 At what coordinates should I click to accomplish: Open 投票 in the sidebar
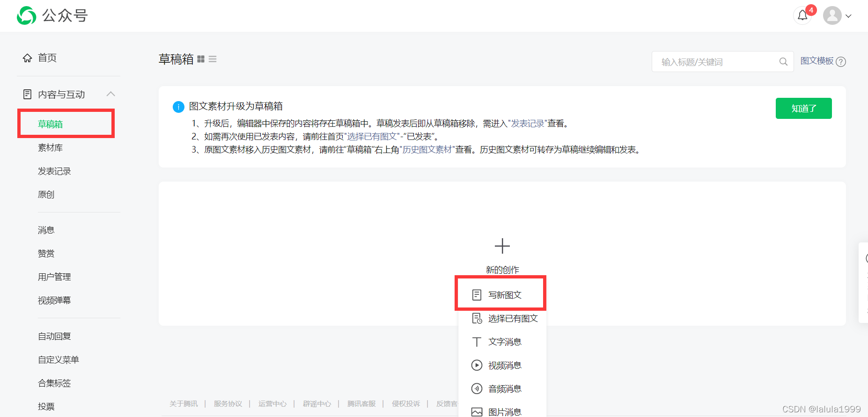tap(46, 406)
